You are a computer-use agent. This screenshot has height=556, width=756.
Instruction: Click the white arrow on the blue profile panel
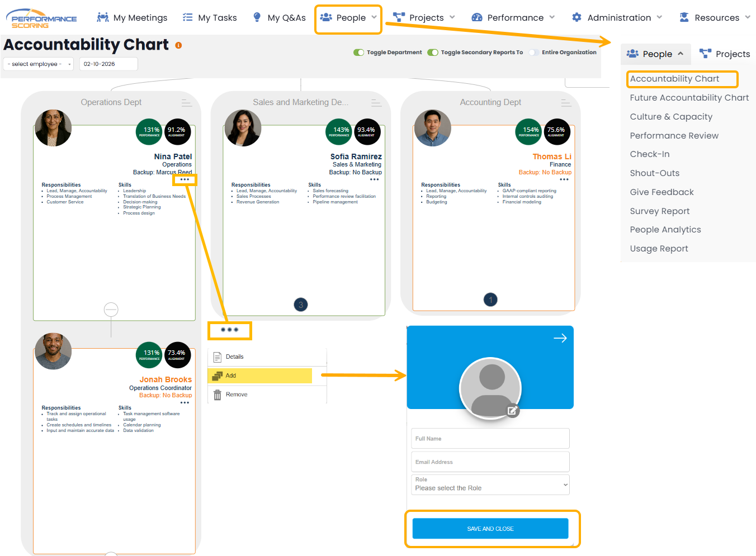click(560, 338)
